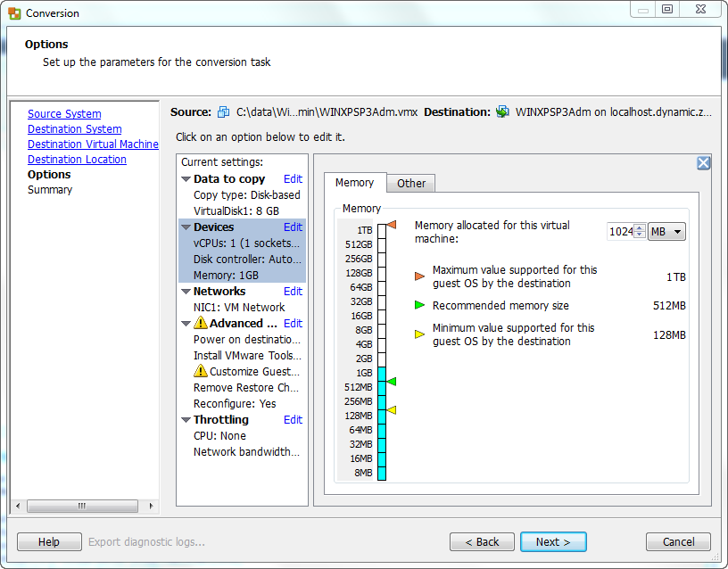Minimize the Conversion window
This screenshot has height=569, width=728.
pos(643,9)
